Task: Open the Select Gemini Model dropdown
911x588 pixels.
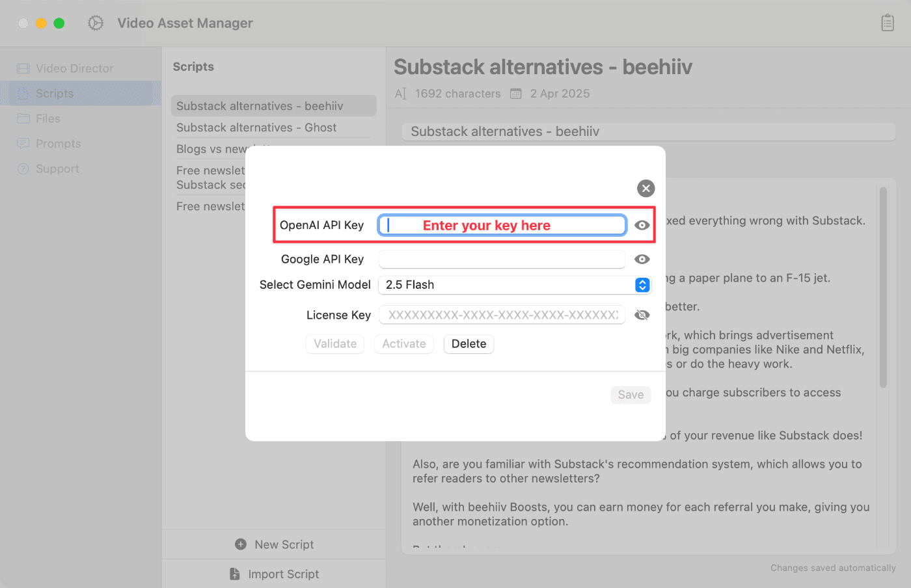Action: 642,285
